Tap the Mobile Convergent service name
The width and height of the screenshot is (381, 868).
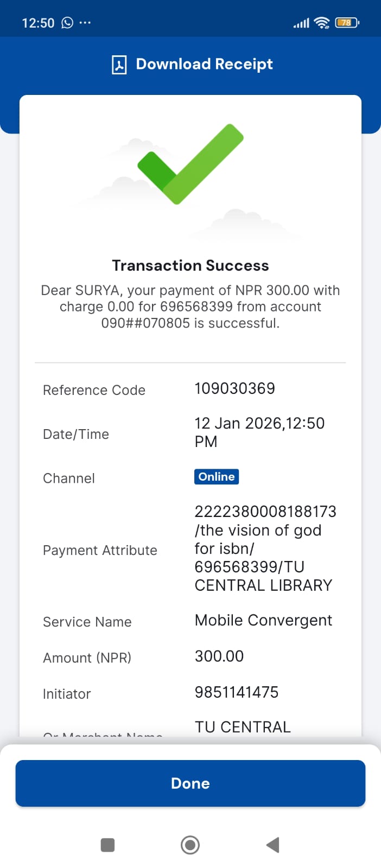pos(263,620)
